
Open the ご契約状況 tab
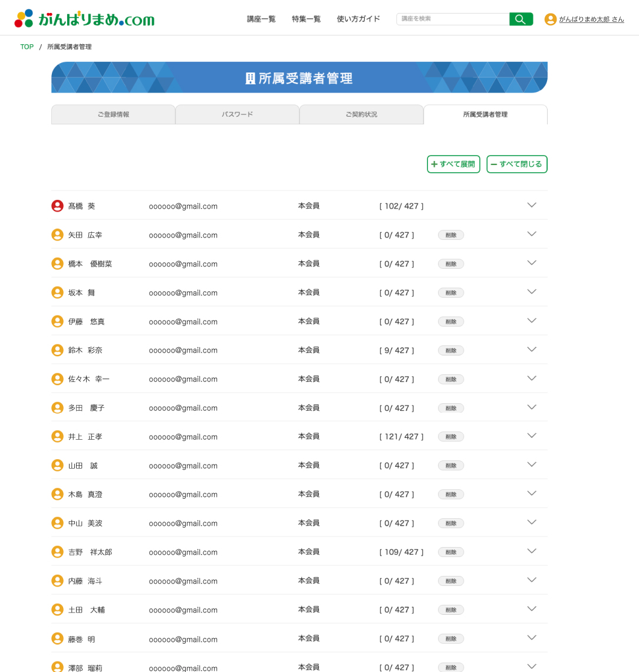(361, 114)
